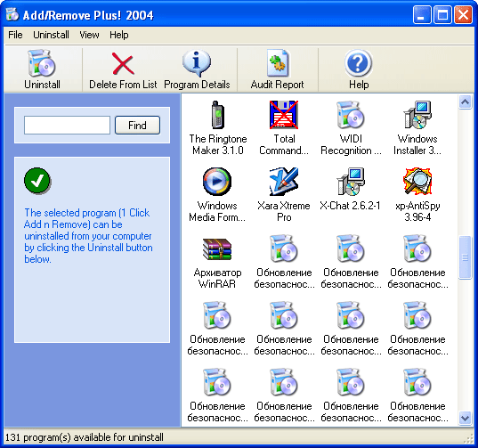Click the scrollbar down arrow
The height and width of the screenshot is (448, 478).
[x=466, y=418]
